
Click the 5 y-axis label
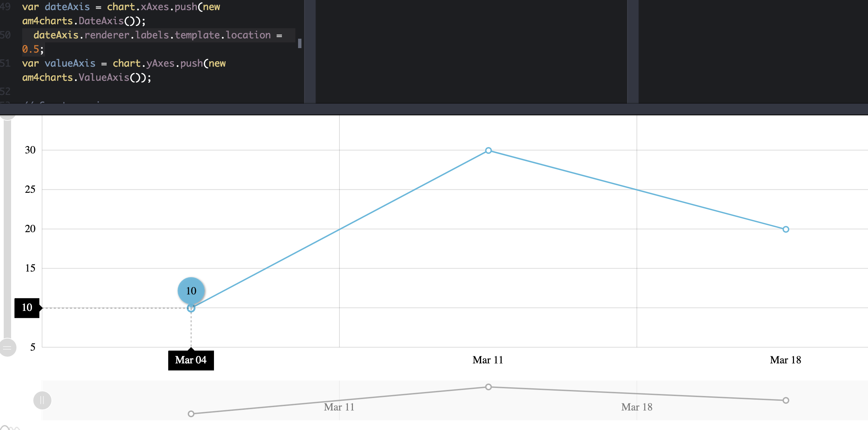tap(33, 347)
